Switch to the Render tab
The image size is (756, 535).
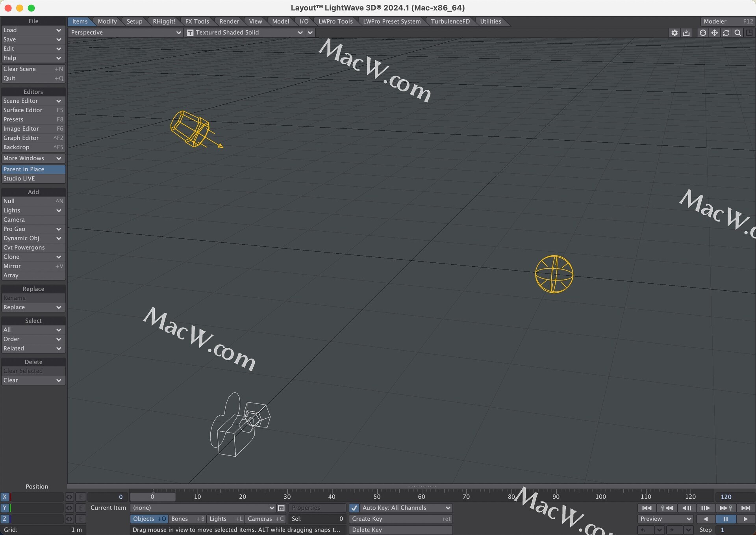(x=229, y=22)
